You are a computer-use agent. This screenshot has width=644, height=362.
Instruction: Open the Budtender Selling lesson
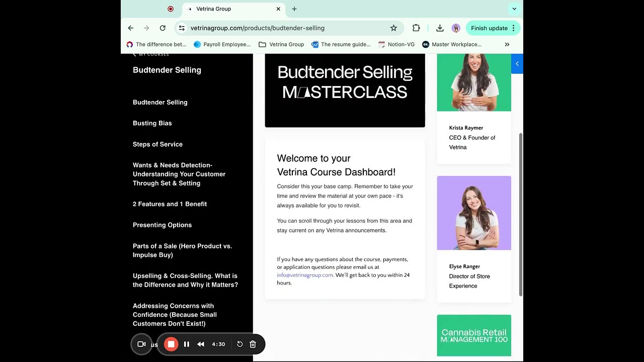pyautogui.click(x=160, y=102)
